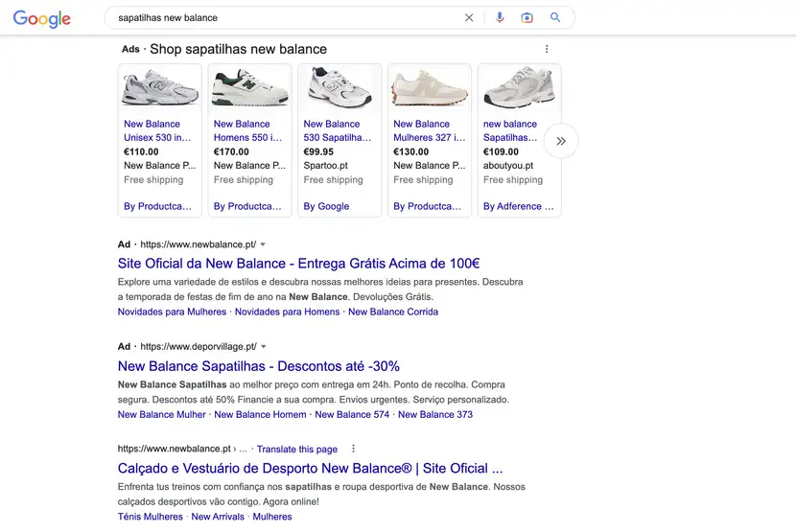Click By Productca link under the €130.00 item
Viewport: 796px width, 532px height.
pyautogui.click(x=428, y=206)
